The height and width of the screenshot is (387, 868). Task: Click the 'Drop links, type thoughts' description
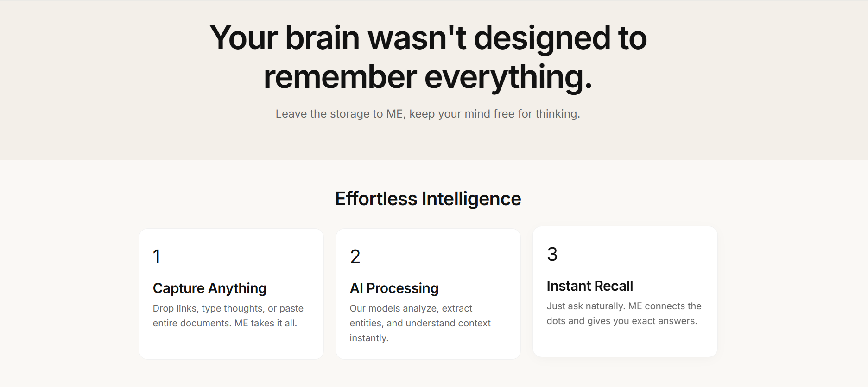click(x=228, y=316)
